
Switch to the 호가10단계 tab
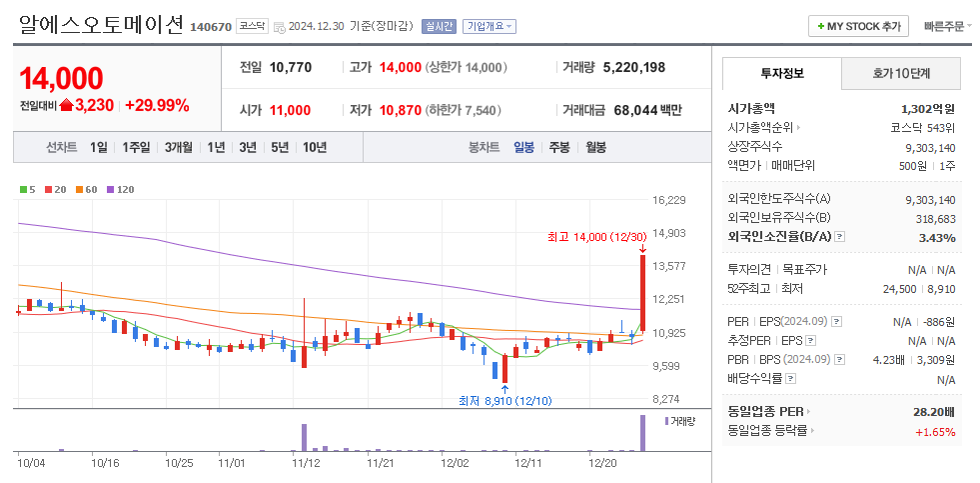pos(901,73)
